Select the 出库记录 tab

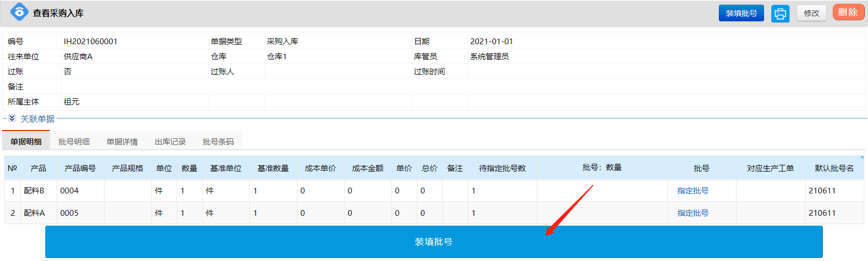pos(170,141)
